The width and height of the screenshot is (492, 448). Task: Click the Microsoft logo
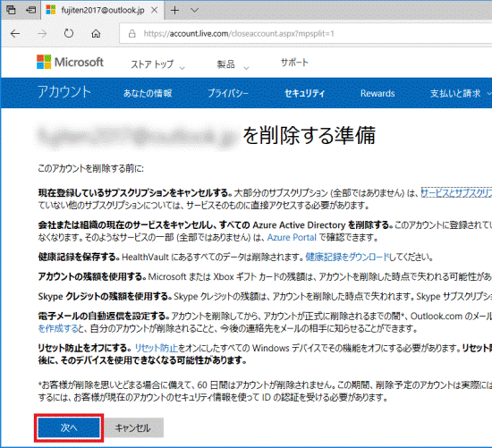point(70,62)
